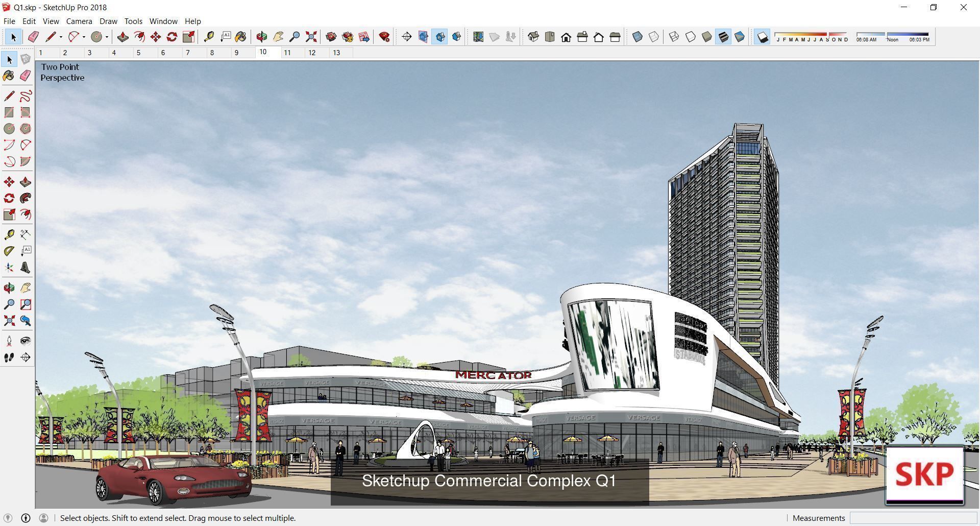Click the Measurements input box
Image resolution: width=980 pixels, height=526 pixels.
[x=913, y=518]
